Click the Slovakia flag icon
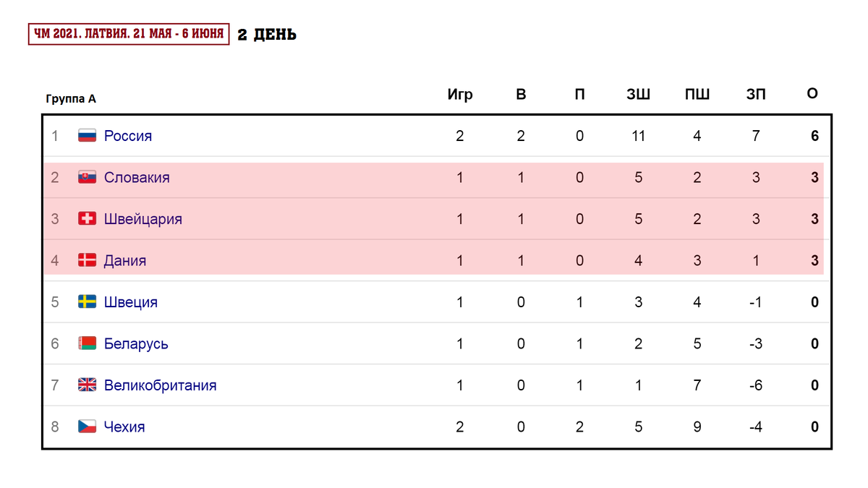Viewport: 868px width, 488px height. 87,177
